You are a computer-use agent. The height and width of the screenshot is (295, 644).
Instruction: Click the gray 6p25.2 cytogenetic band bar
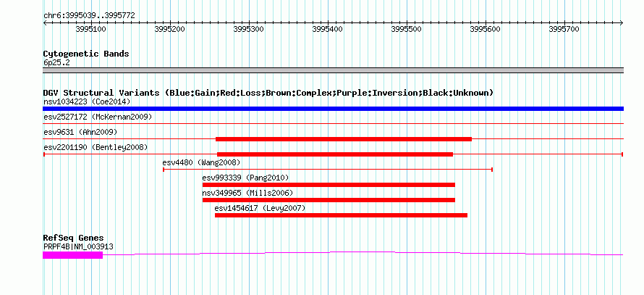pos(333,70)
